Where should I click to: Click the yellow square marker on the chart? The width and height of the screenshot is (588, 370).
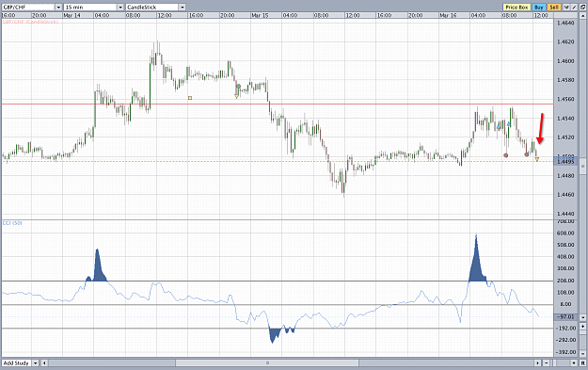click(190, 98)
